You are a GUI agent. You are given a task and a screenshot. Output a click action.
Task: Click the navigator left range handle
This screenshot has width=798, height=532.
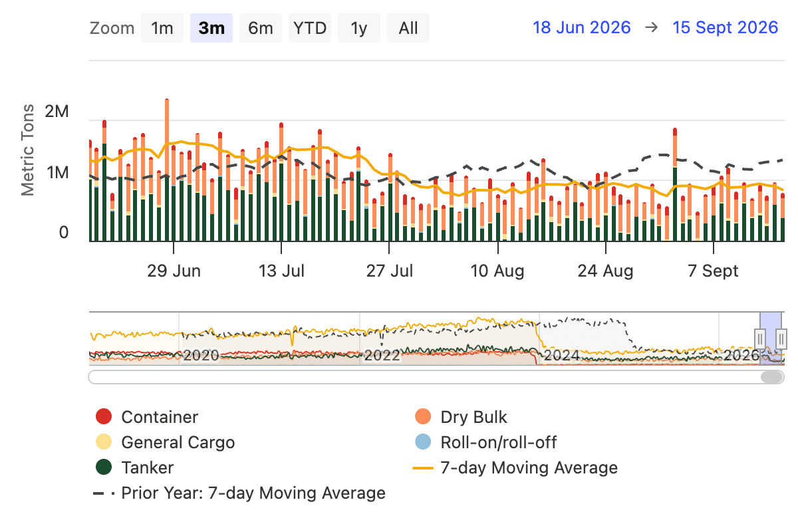(x=759, y=338)
